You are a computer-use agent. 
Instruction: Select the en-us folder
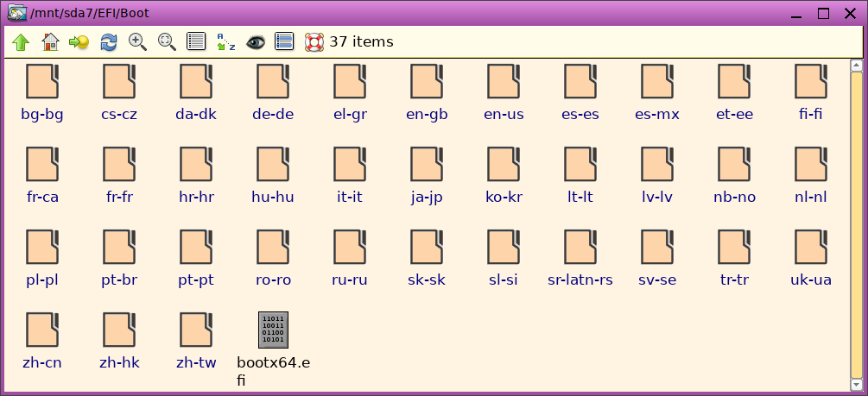(x=504, y=91)
